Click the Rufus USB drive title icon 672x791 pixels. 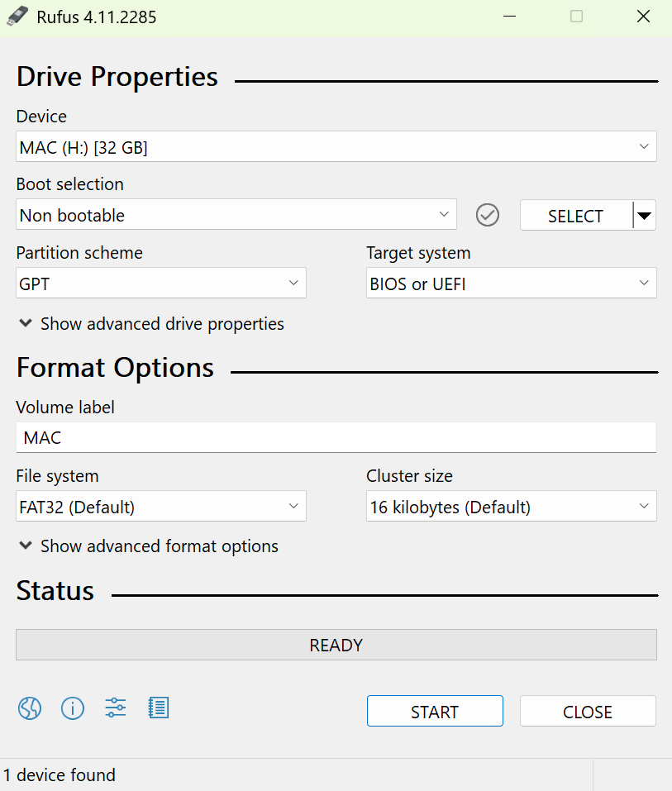[x=17, y=17]
